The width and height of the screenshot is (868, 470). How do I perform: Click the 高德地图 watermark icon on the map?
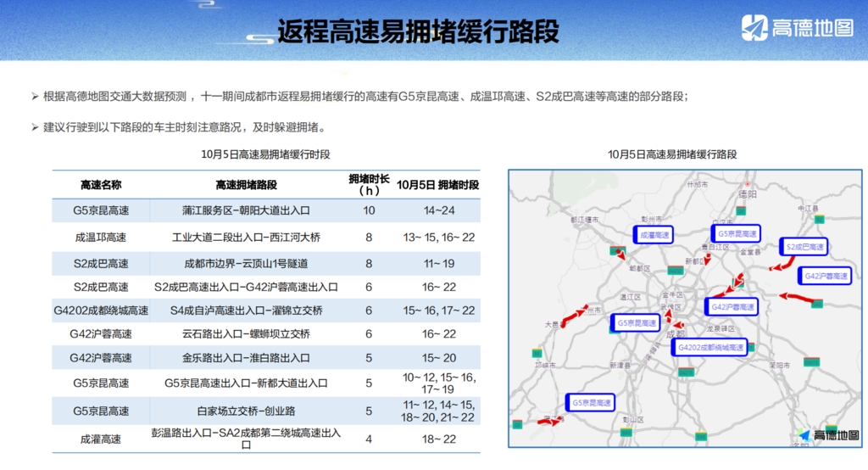804,435
